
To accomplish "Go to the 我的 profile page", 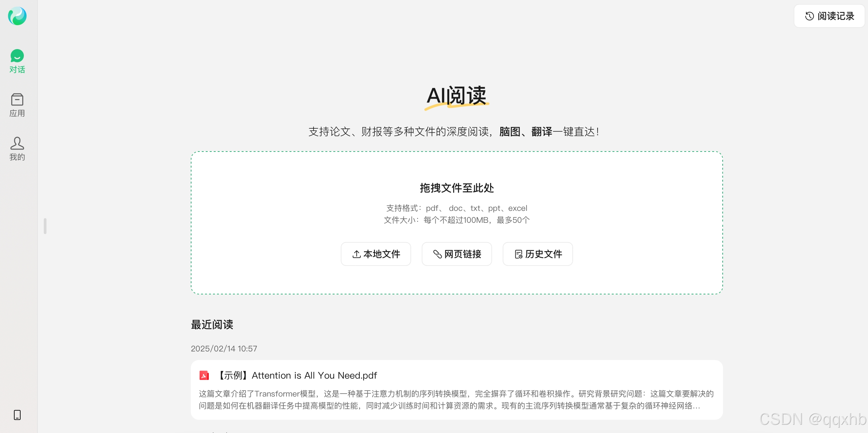I will pos(17,149).
